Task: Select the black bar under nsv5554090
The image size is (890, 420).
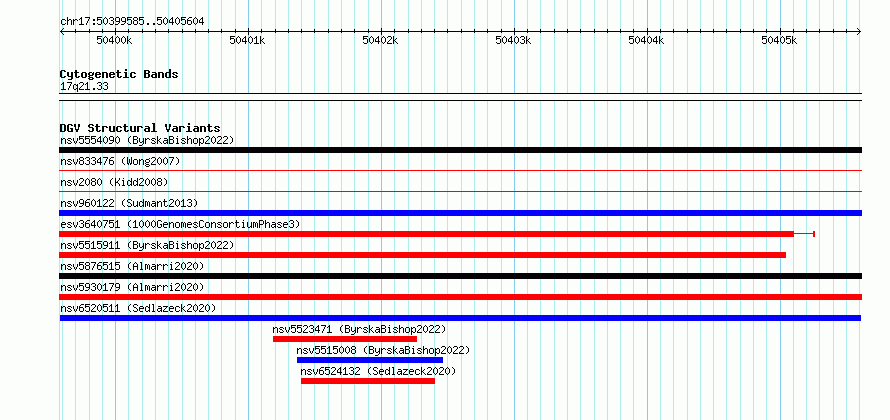Action: coord(460,150)
